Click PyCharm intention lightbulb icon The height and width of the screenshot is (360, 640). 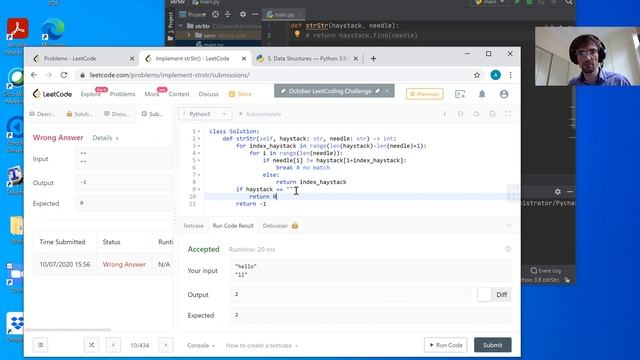[x=297, y=34]
